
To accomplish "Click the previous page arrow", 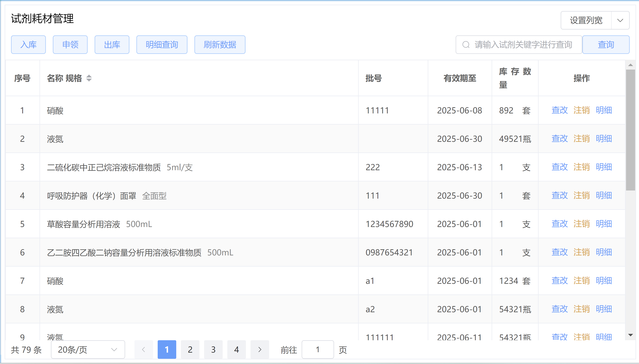I will [x=143, y=350].
